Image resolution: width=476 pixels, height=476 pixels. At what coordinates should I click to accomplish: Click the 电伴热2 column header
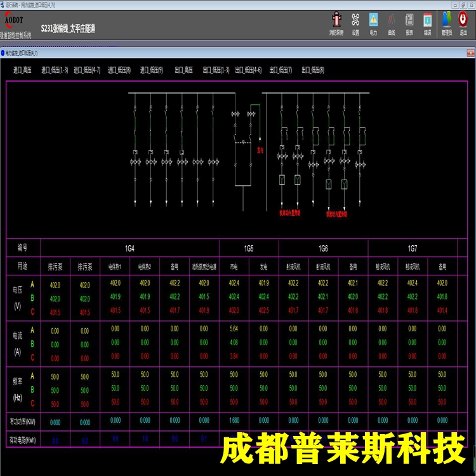[145, 267]
